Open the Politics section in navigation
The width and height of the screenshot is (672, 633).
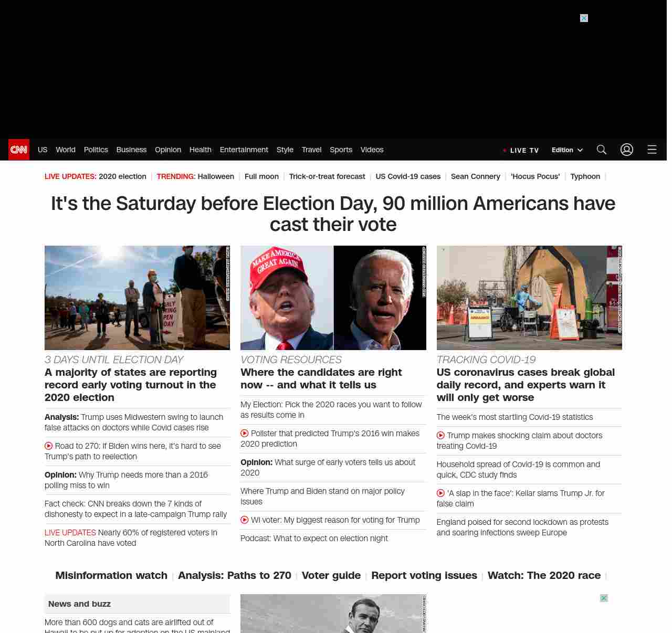point(96,150)
